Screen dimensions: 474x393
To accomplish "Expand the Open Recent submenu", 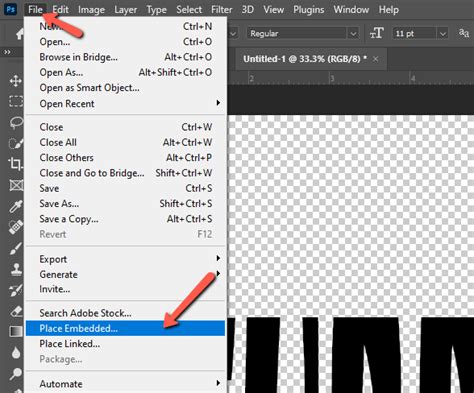I will coord(126,104).
